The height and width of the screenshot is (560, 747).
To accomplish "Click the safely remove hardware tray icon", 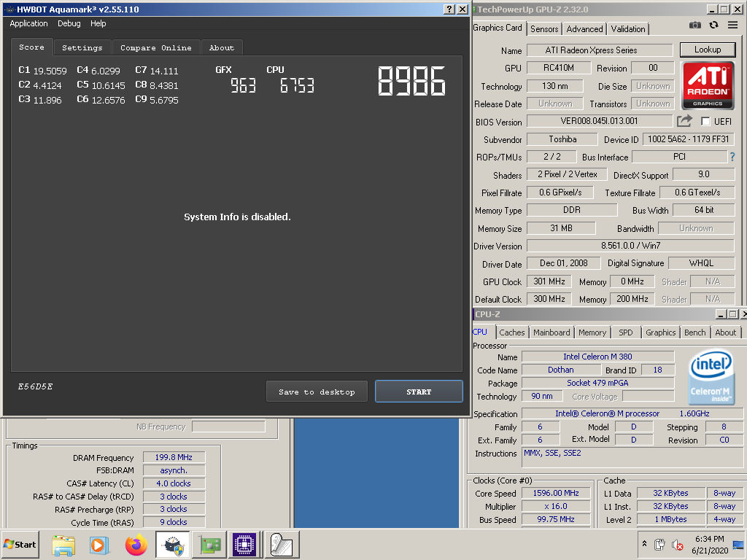I will tap(659, 544).
